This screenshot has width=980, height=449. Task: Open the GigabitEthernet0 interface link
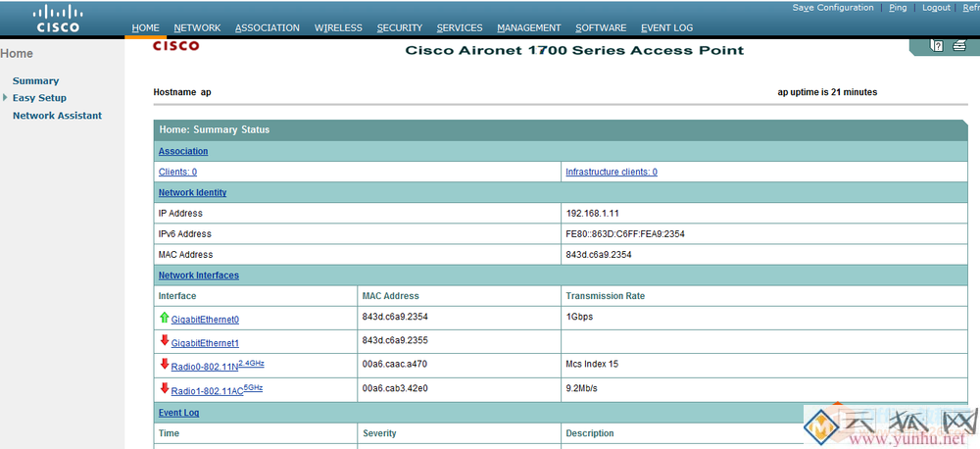click(205, 320)
